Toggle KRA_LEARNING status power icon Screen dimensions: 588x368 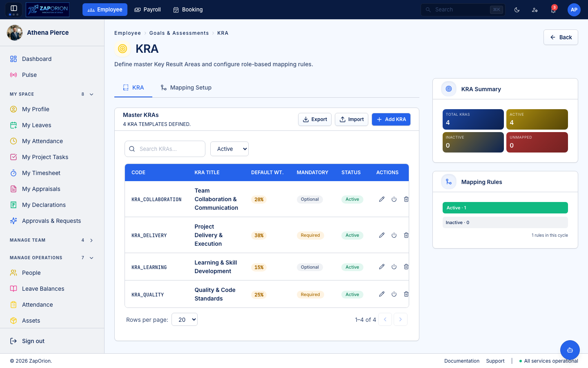coord(394,267)
